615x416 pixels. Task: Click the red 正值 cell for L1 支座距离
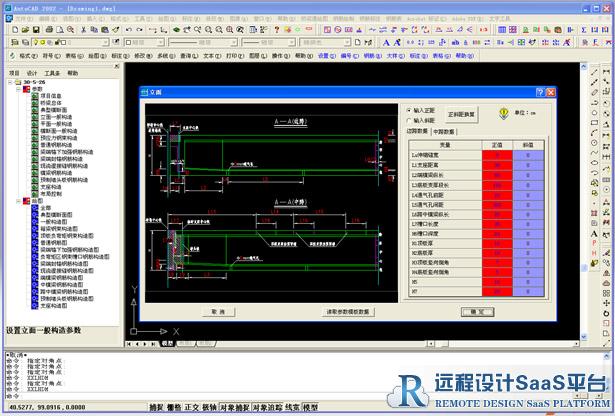[x=498, y=164]
